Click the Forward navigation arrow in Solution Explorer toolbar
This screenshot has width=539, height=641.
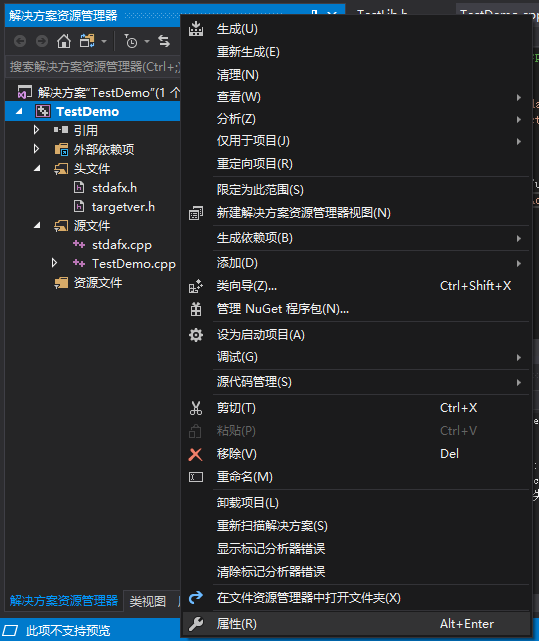pyautogui.click(x=42, y=41)
